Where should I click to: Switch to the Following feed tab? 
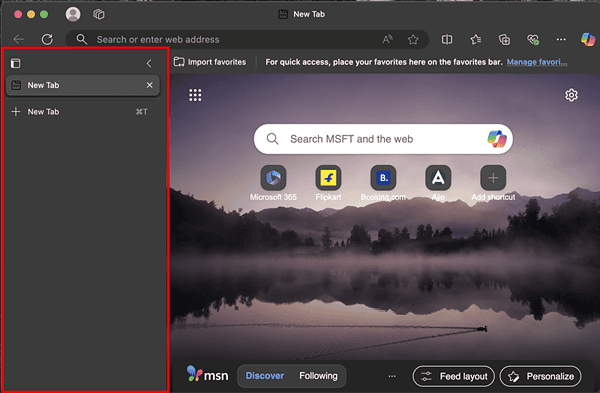click(x=318, y=376)
